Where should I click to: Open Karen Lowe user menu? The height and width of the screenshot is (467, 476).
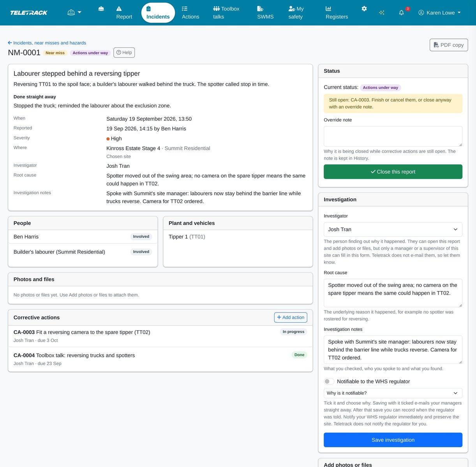tap(439, 13)
